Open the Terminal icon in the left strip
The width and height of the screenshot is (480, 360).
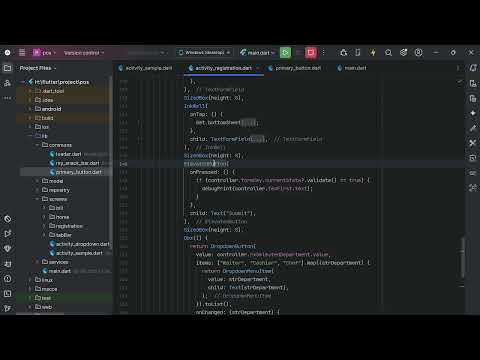pyautogui.click(x=7, y=294)
